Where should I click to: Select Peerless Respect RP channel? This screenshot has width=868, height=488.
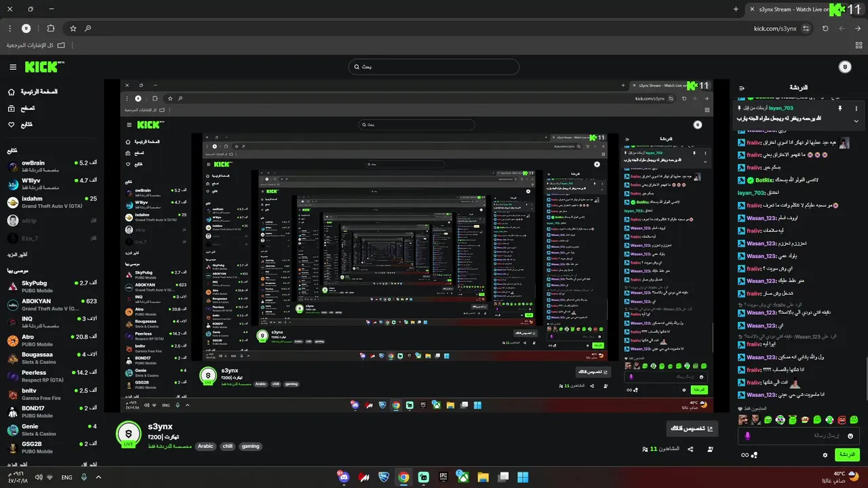(52, 376)
